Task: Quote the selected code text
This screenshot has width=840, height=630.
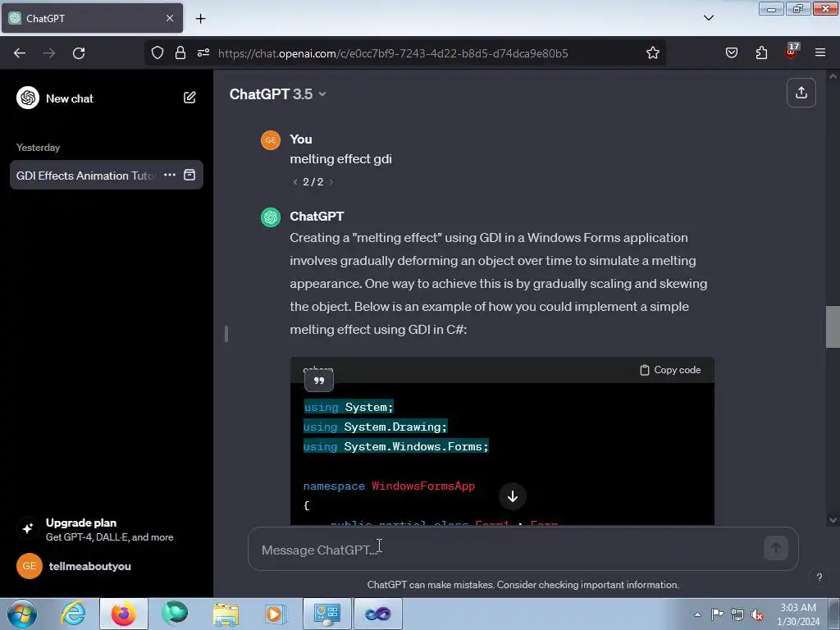Action: (319, 381)
